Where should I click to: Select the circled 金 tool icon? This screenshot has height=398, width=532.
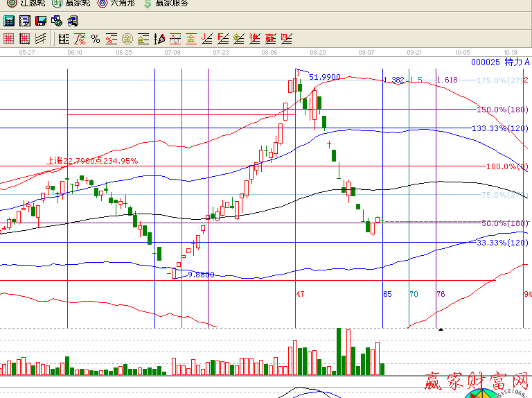pyautogui.click(x=127, y=39)
